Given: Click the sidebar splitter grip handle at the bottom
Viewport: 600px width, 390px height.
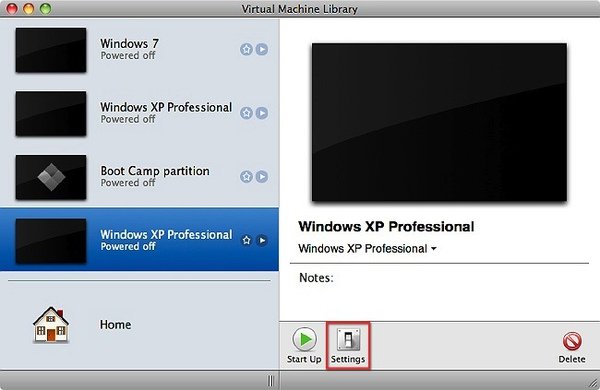Looking at the screenshot, I should tap(271, 380).
